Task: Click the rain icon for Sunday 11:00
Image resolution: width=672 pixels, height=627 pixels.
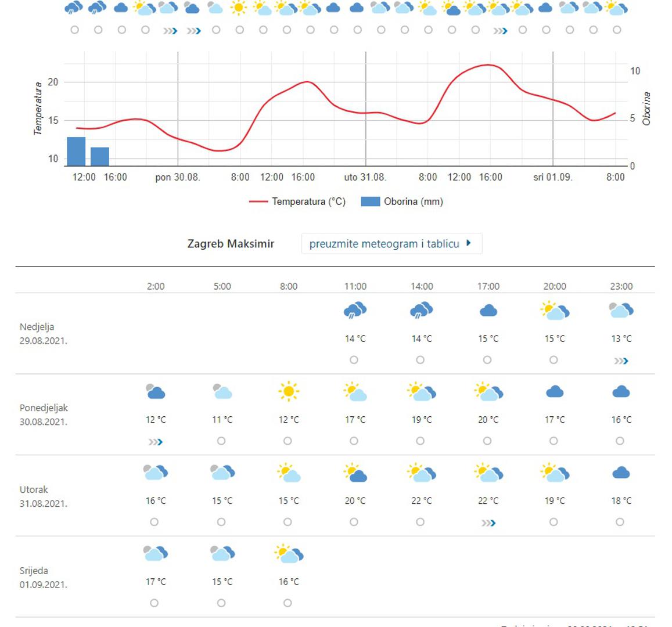Action: tap(355, 311)
